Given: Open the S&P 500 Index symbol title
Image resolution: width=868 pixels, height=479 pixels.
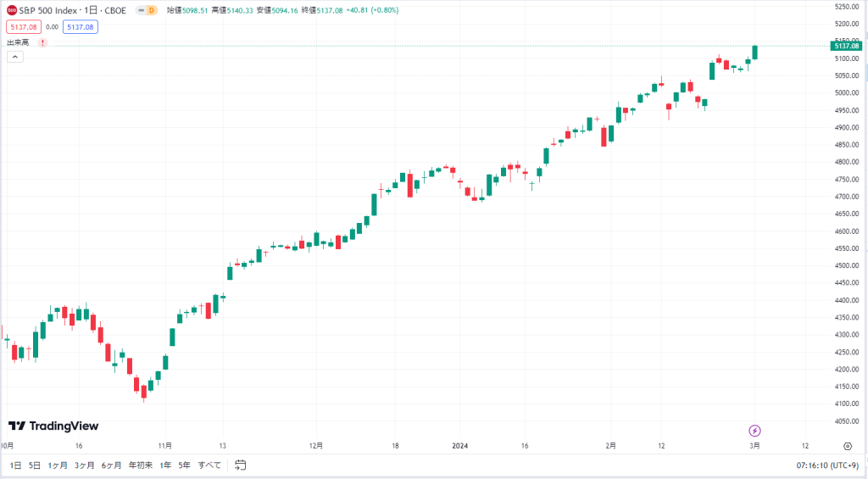Looking at the screenshot, I should tap(48, 10).
